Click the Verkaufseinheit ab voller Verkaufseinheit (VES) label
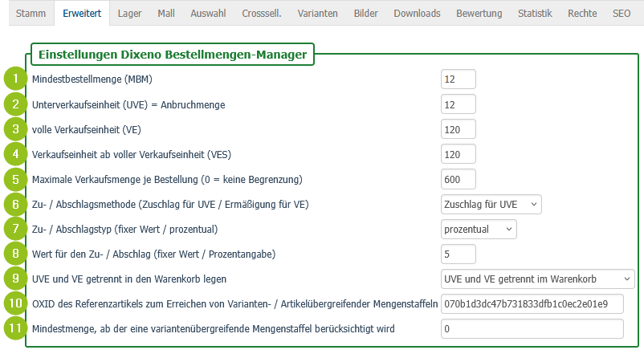The image size is (644, 354). coord(132,155)
